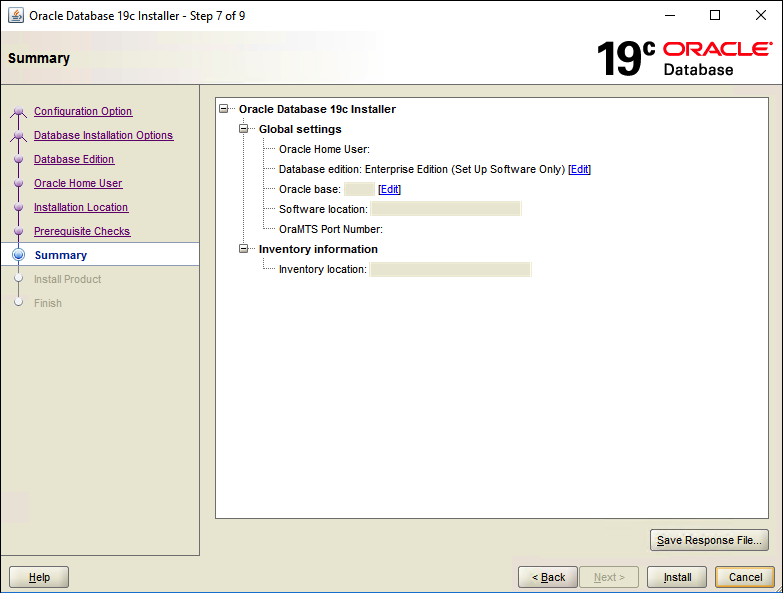The height and width of the screenshot is (593, 783).
Task: Select the Oracle Home User row
Action: pyautogui.click(x=324, y=149)
